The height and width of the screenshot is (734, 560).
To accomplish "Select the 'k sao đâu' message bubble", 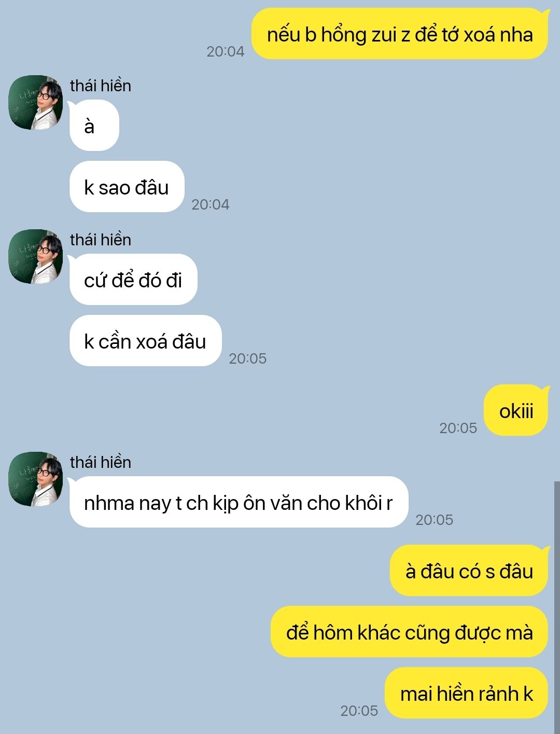I will pos(127,187).
